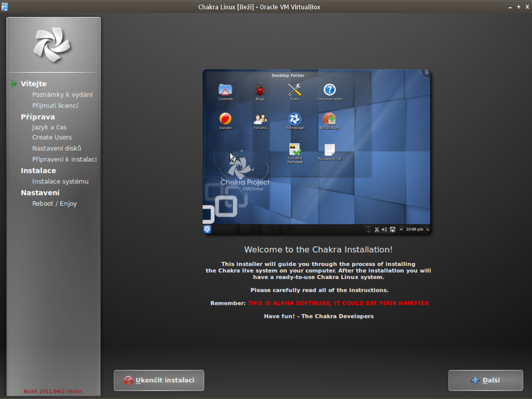Select Přijmutí licencí sidebar entry
Viewport: 532px width, 399px height.
pyautogui.click(x=55, y=105)
